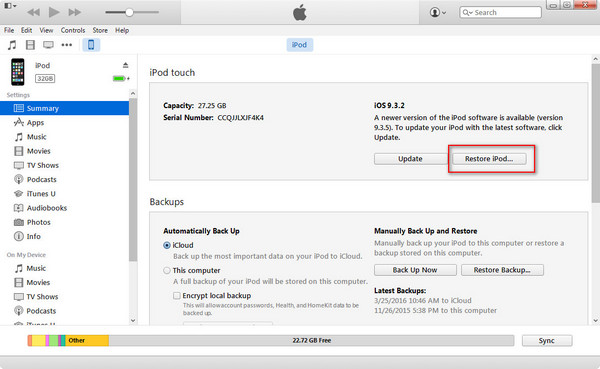Select Summary in Settings sidebar
The height and width of the screenshot is (369, 600).
64,108
